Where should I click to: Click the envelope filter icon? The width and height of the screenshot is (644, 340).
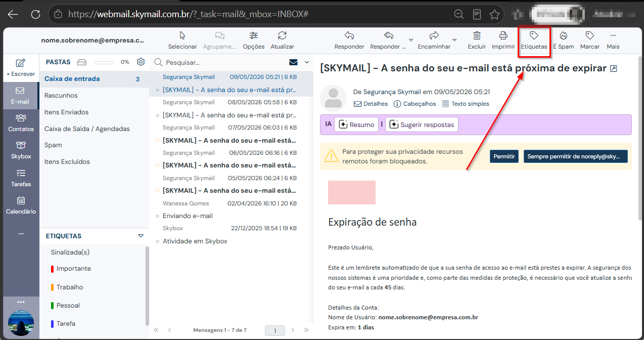[x=293, y=62]
